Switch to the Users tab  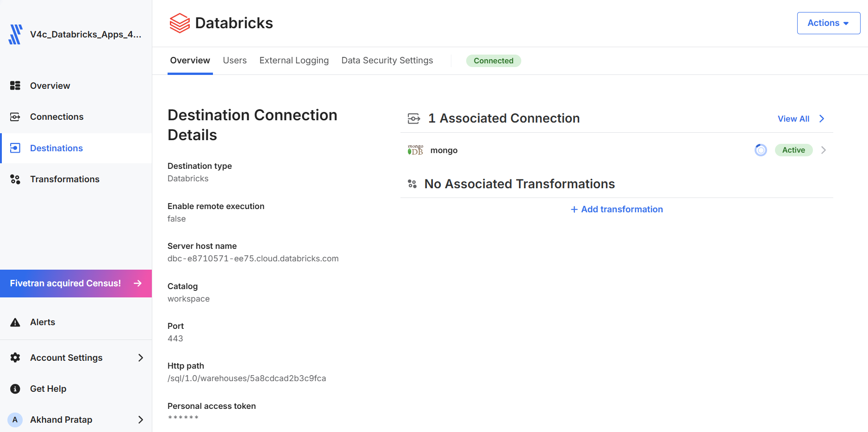coord(235,61)
